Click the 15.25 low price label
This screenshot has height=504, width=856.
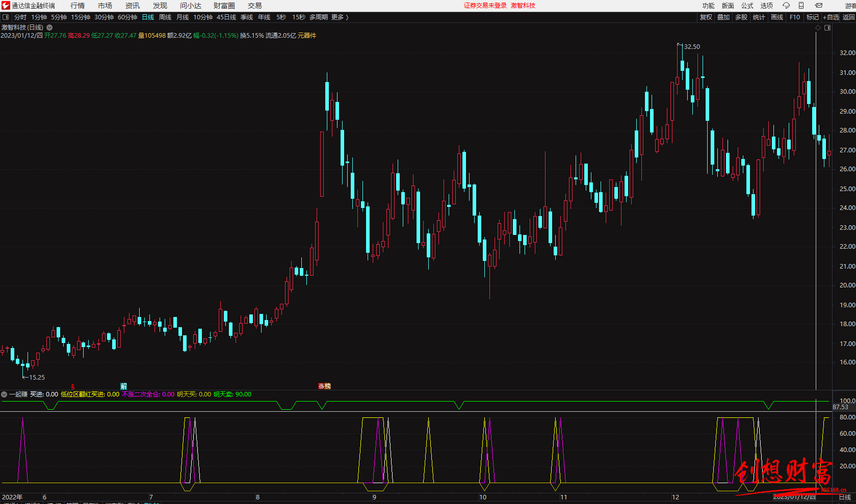[37, 378]
